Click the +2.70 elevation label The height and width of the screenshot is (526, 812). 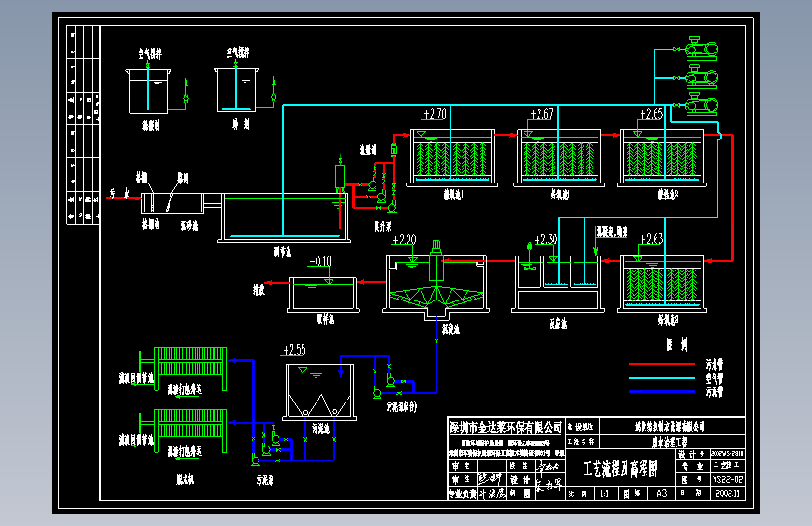435,114
